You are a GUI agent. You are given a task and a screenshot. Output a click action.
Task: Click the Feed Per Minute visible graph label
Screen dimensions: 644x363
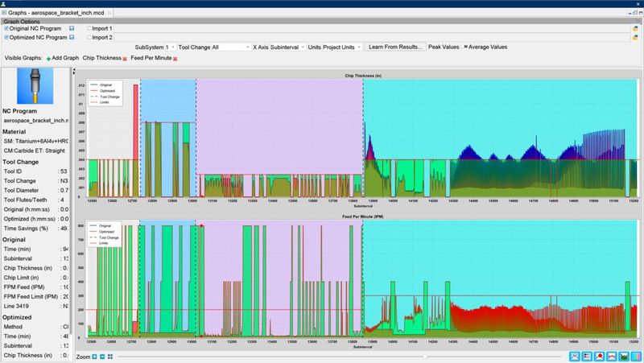coord(151,58)
